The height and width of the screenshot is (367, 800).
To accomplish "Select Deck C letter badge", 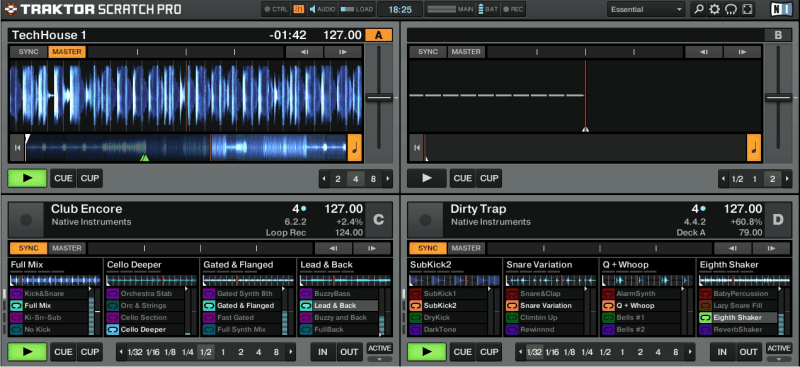I will pos(379,219).
